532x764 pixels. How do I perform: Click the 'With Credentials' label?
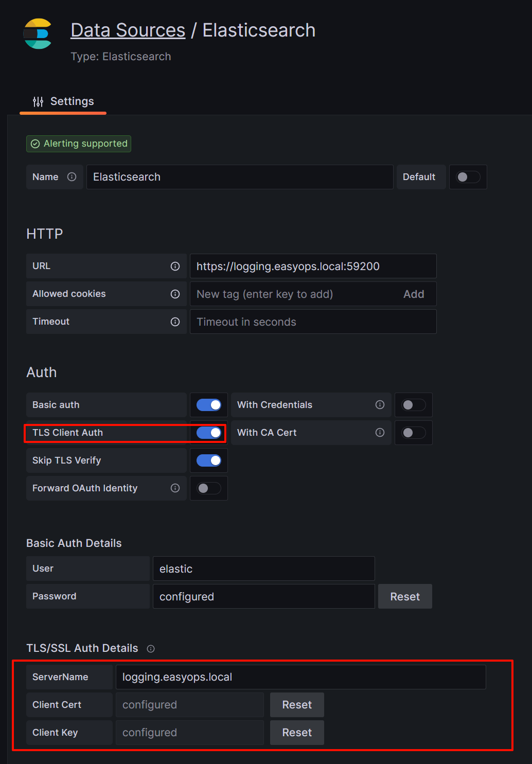(x=275, y=405)
